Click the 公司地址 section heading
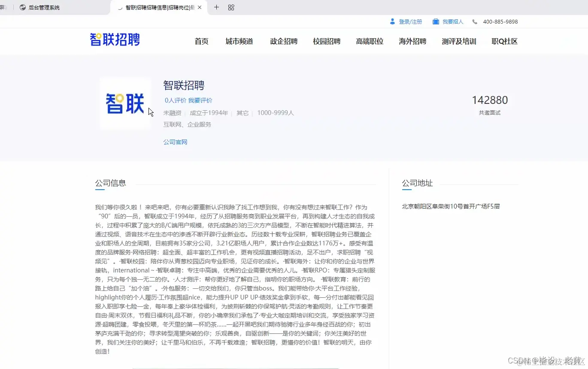 click(x=417, y=183)
